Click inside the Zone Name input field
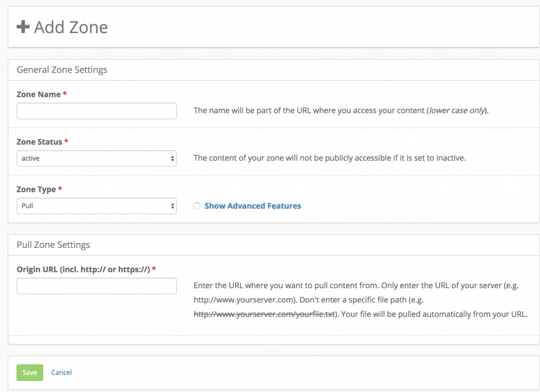 [97, 111]
